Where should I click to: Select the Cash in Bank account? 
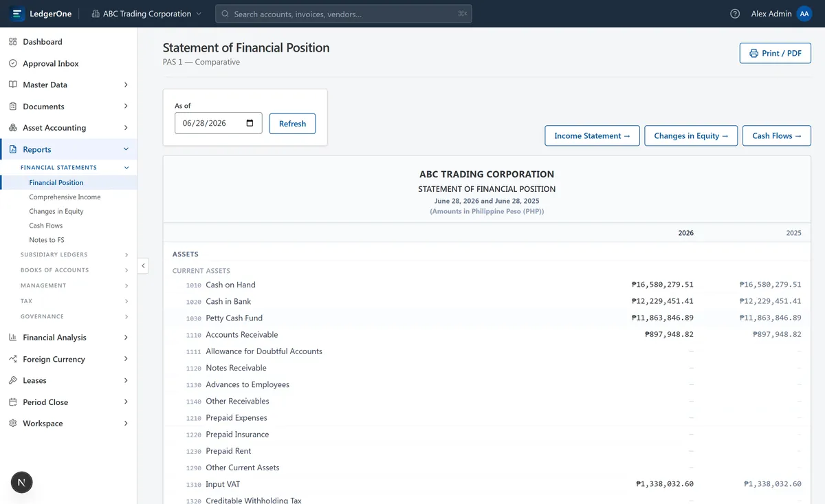click(487, 301)
